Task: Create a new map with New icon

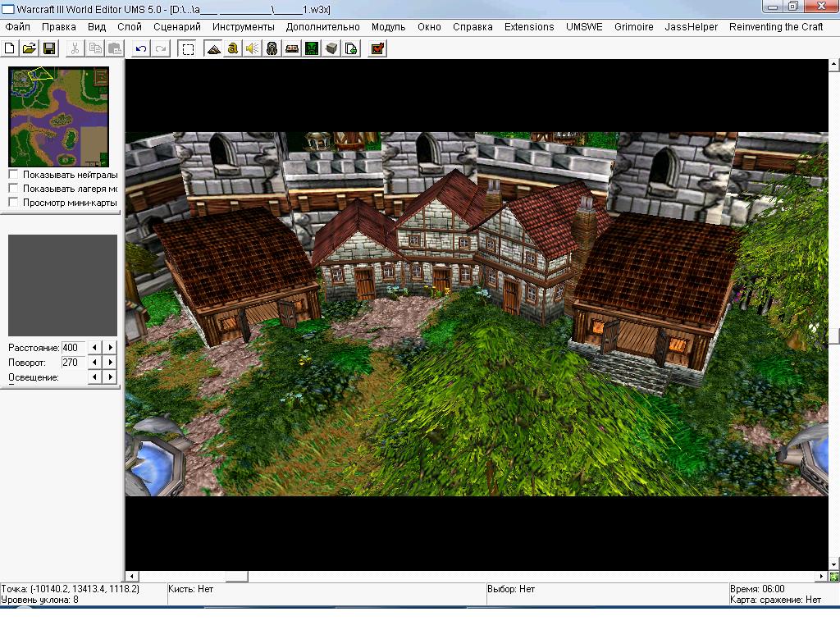Action: click(10, 48)
